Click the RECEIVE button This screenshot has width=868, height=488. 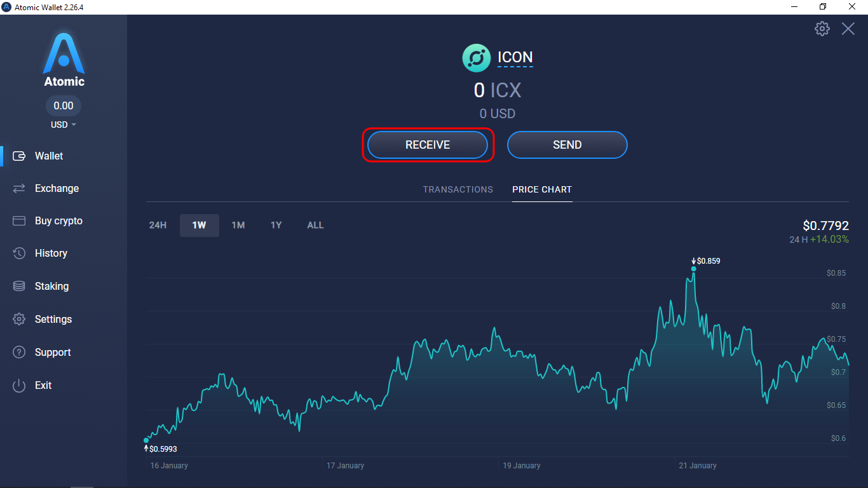[x=428, y=145]
